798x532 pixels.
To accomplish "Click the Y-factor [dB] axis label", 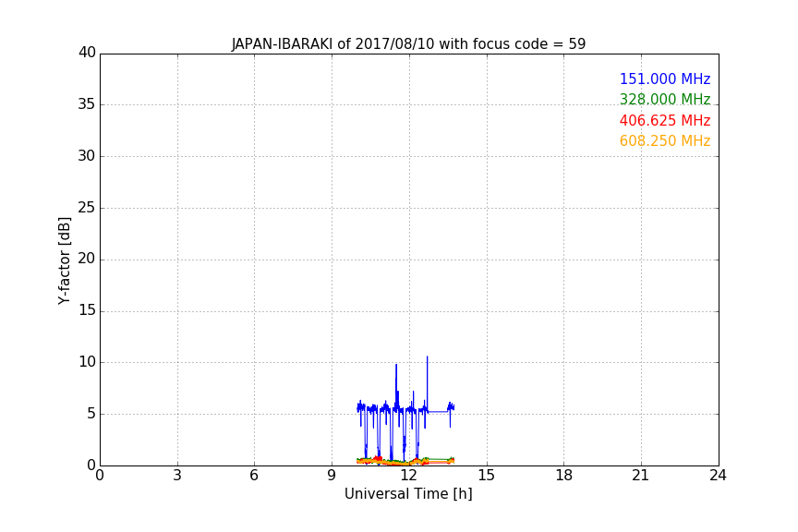I will pyautogui.click(x=64, y=260).
